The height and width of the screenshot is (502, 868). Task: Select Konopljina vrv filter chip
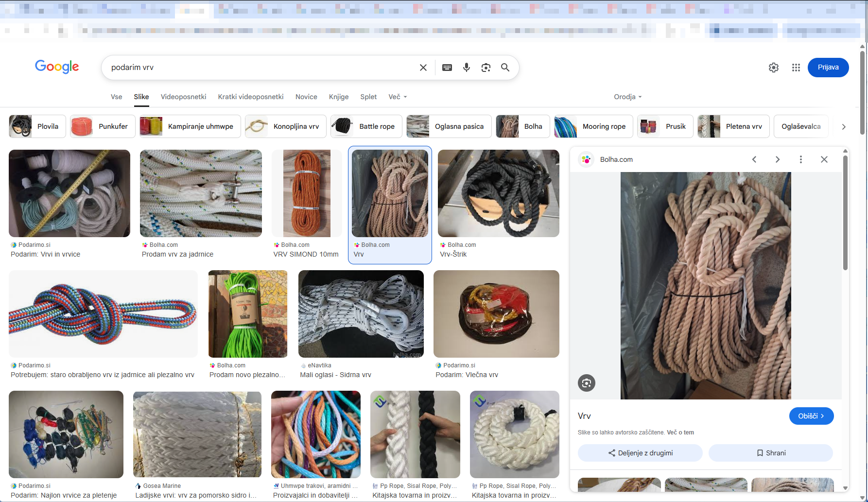click(286, 126)
